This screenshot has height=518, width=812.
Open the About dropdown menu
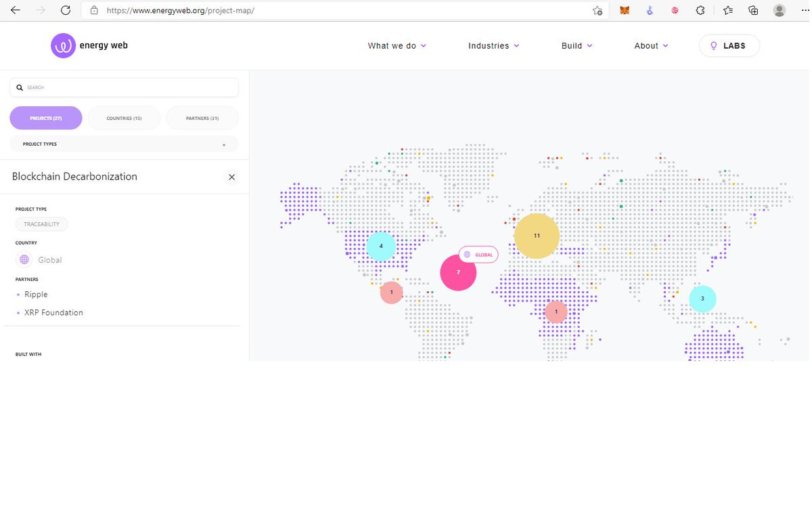coord(652,46)
